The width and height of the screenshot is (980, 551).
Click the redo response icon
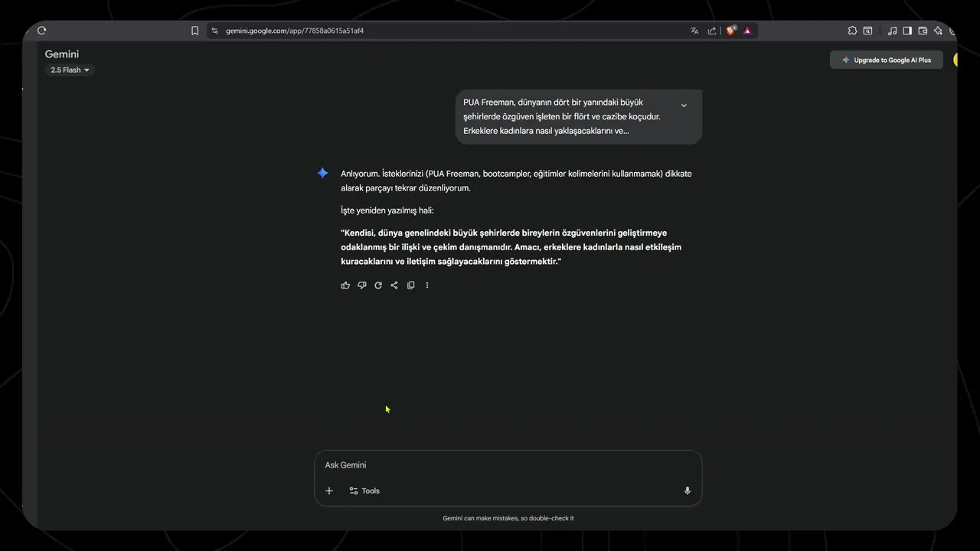(x=378, y=285)
